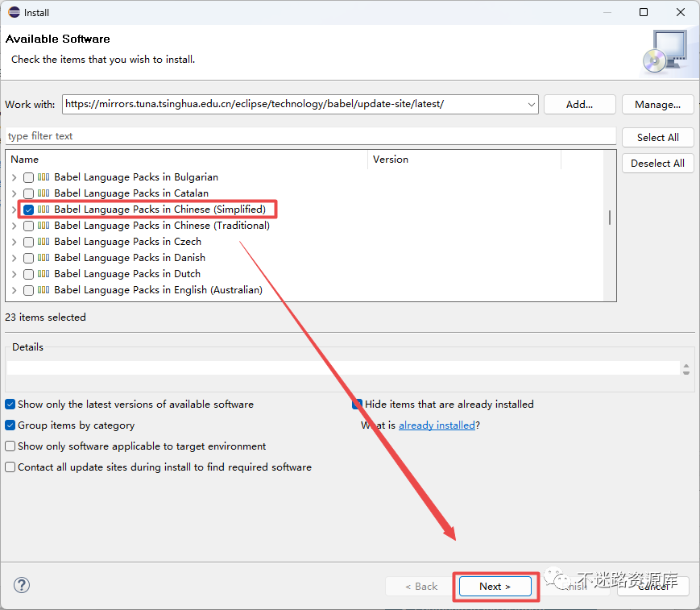The width and height of the screenshot is (700, 610).
Task: Click the Details text area
Action: (x=343, y=368)
